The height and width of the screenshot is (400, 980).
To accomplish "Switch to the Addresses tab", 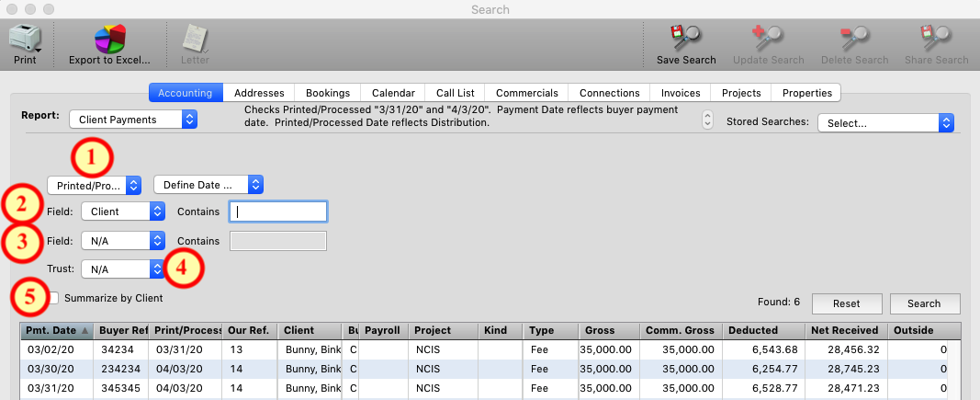I will 259,93.
